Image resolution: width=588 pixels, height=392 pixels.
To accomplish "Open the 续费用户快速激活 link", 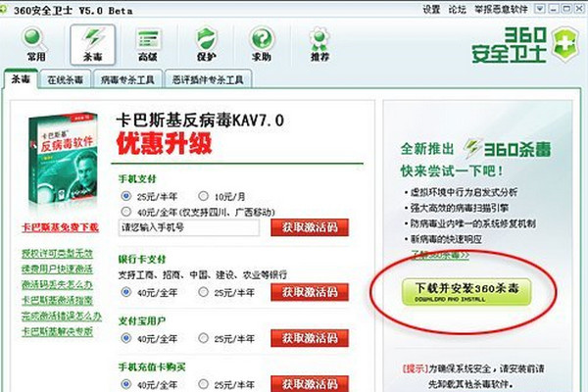I will (57, 269).
